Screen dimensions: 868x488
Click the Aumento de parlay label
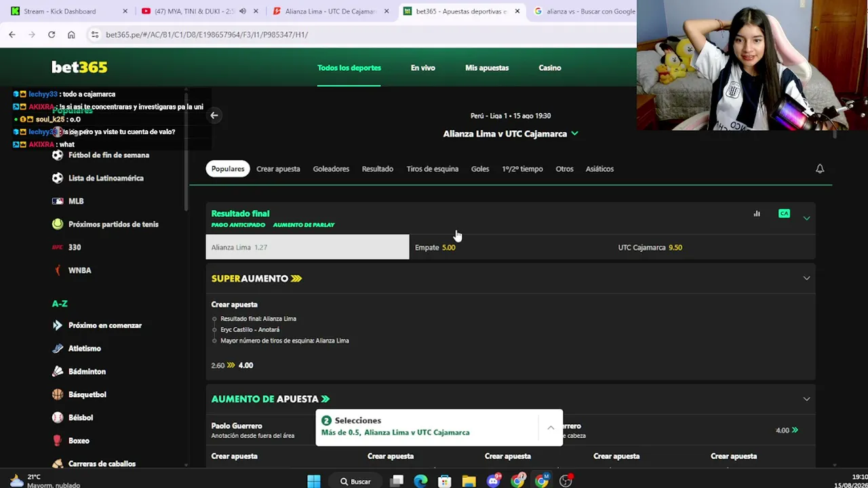click(x=304, y=225)
